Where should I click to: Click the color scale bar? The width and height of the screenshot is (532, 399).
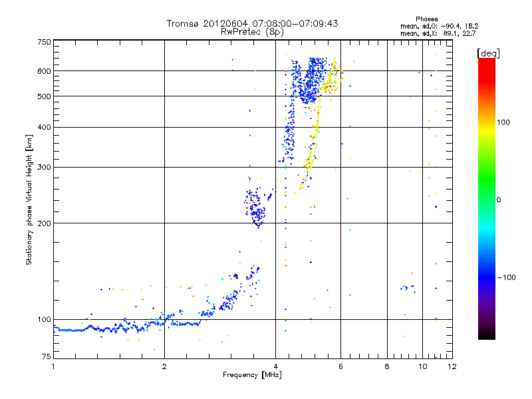[487, 199]
